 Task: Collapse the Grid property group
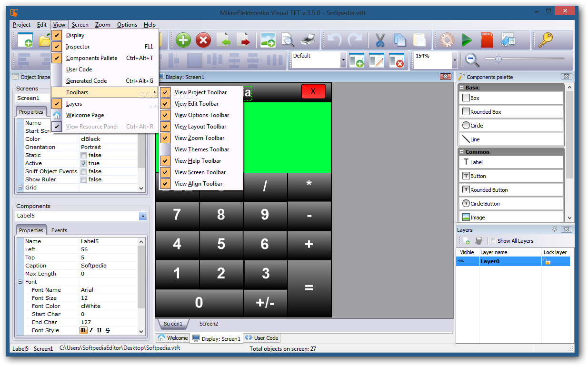coord(20,188)
